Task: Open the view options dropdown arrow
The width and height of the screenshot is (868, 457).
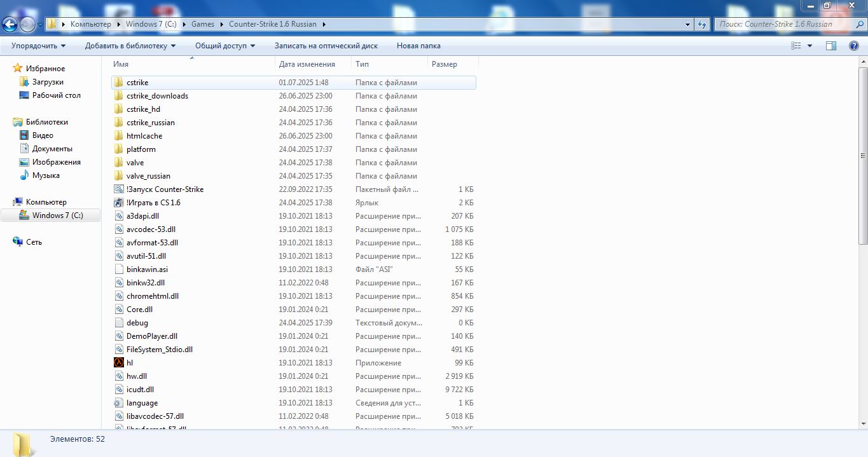Action: tap(809, 46)
